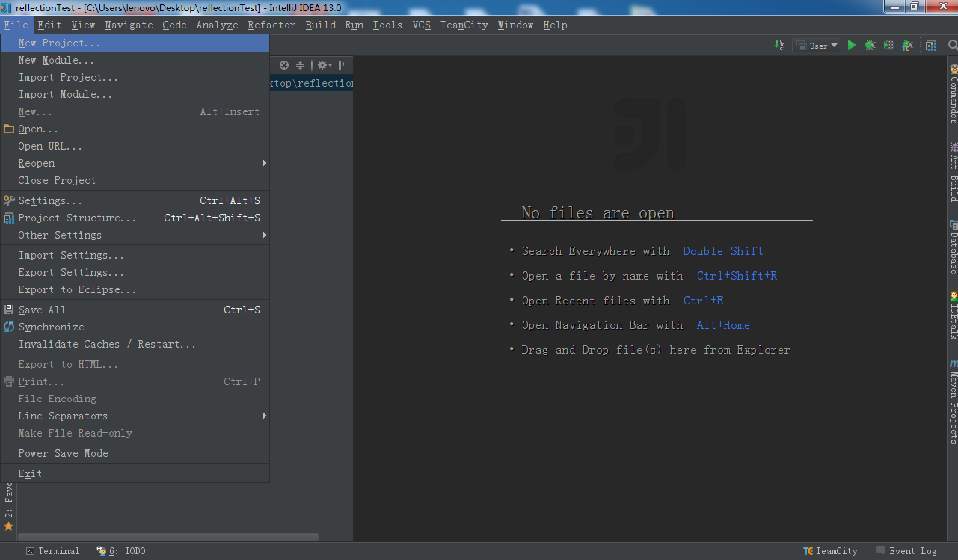Open the Favorites star tool window
Image resolution: width=958 pixels, height=560 pixels.
coord(8,508)
